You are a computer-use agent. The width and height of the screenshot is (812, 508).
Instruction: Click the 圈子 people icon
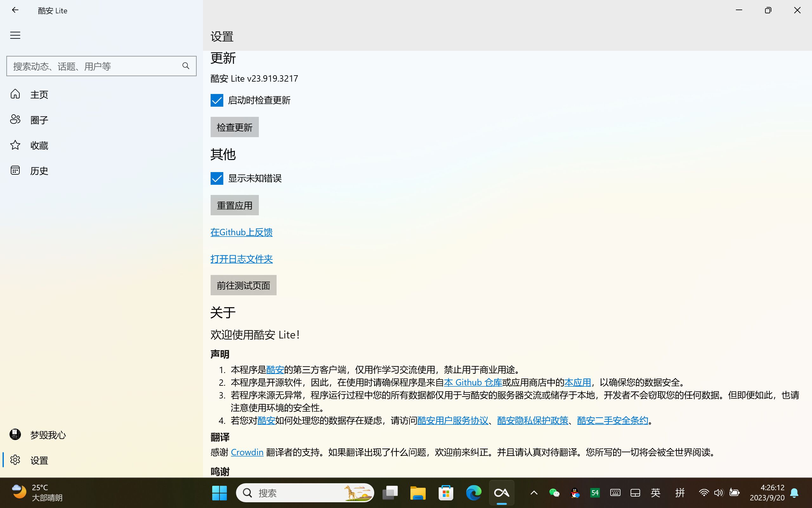(15, 119)
